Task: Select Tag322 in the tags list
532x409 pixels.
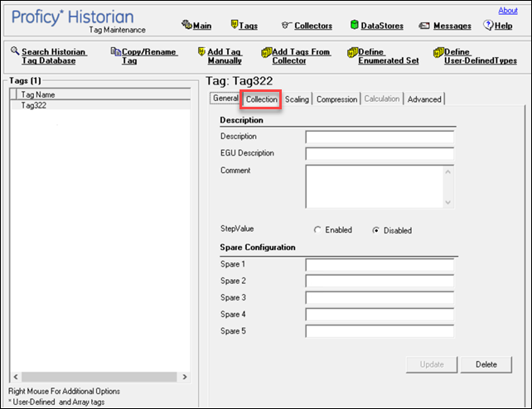Action: coord(100,105)
